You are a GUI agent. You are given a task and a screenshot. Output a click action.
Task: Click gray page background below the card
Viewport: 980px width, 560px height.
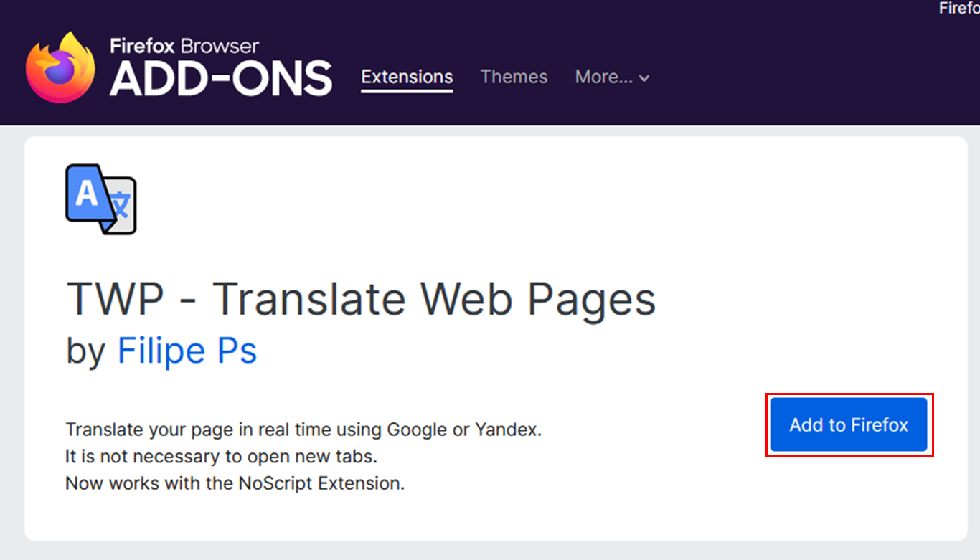pyautogui.click(x=490, y=551)
